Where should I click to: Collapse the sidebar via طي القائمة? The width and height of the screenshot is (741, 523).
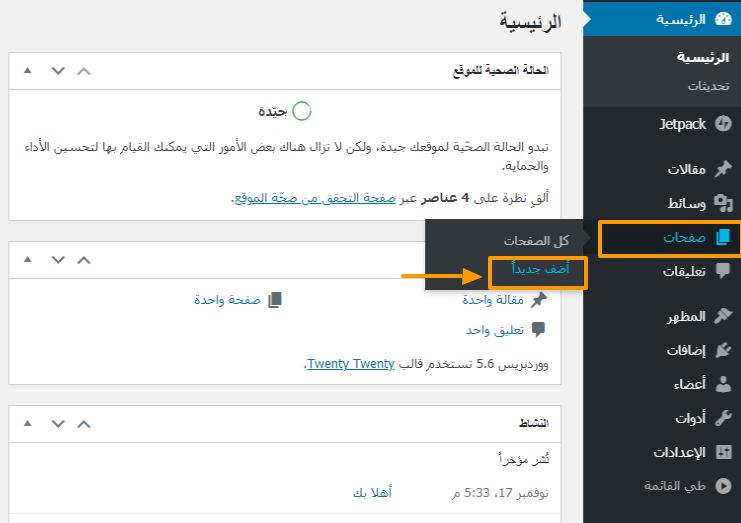tap(674, 486)
